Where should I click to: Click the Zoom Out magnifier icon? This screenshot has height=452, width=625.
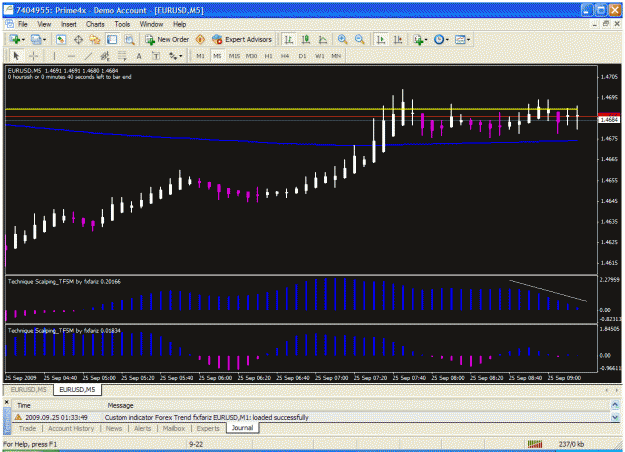click(360, 39)
